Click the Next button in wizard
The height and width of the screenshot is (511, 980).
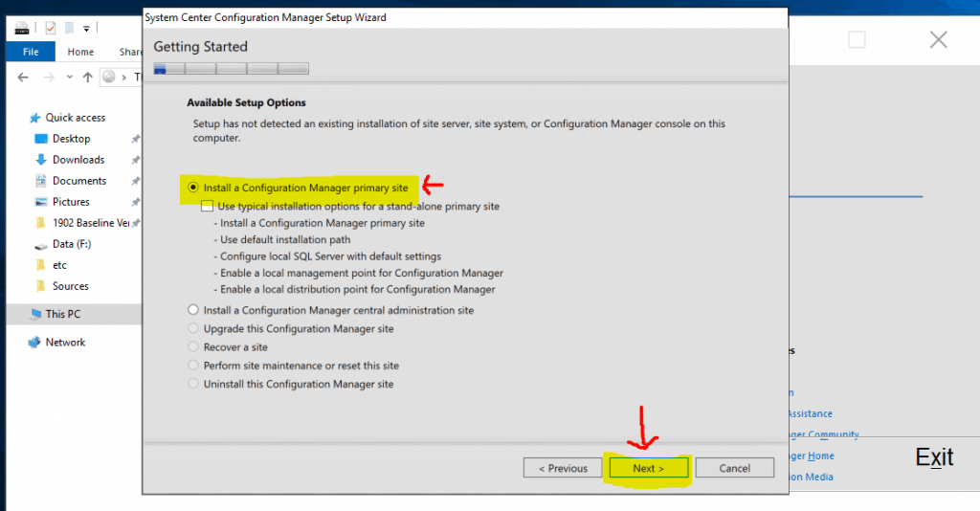pyautogui.click(x=648, y=468)
